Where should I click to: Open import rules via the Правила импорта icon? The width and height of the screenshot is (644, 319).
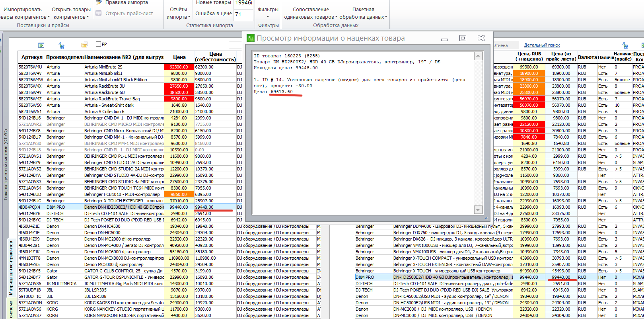(x=99, y=2)
